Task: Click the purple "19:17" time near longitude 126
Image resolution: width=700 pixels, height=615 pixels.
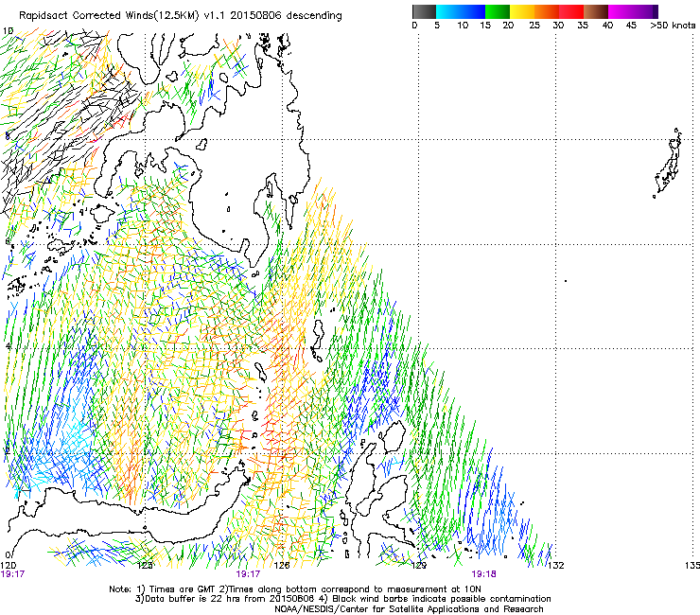Action: 248,574
